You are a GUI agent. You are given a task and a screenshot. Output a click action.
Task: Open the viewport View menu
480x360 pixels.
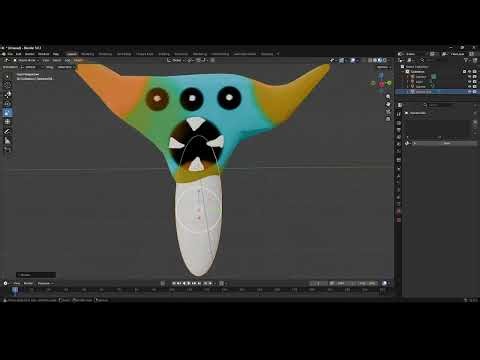tap(46, 60)
